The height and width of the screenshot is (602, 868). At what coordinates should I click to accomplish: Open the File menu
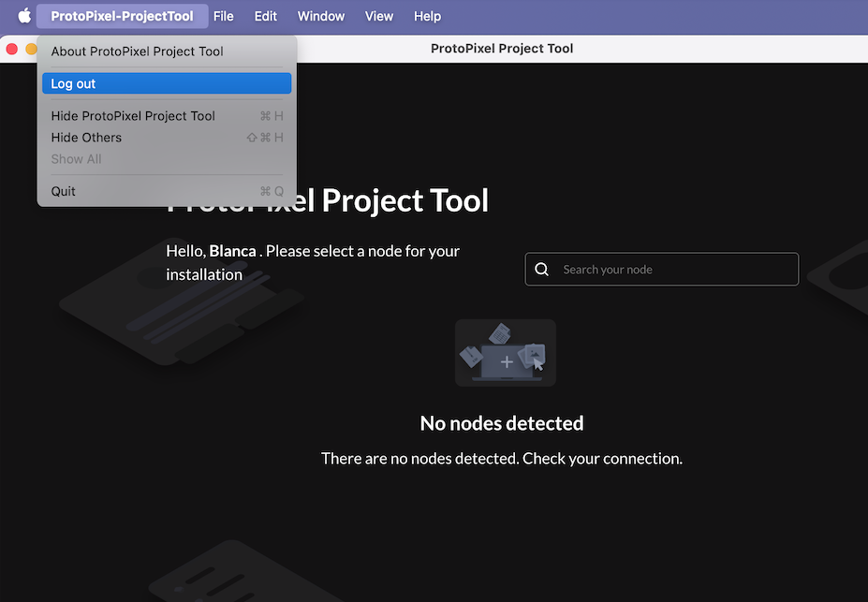point(224,16)
